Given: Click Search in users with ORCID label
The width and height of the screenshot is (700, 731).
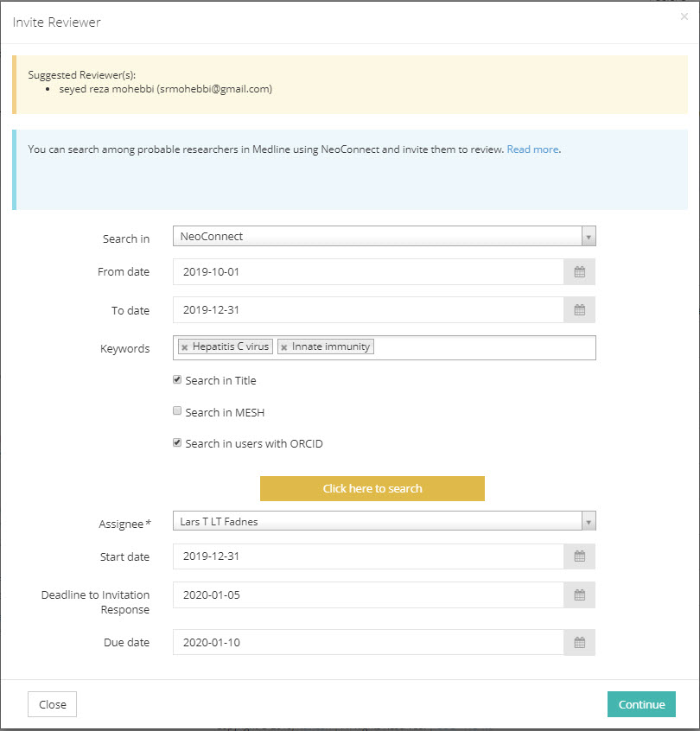Looking at the screenshot, I should pos(254,444).
